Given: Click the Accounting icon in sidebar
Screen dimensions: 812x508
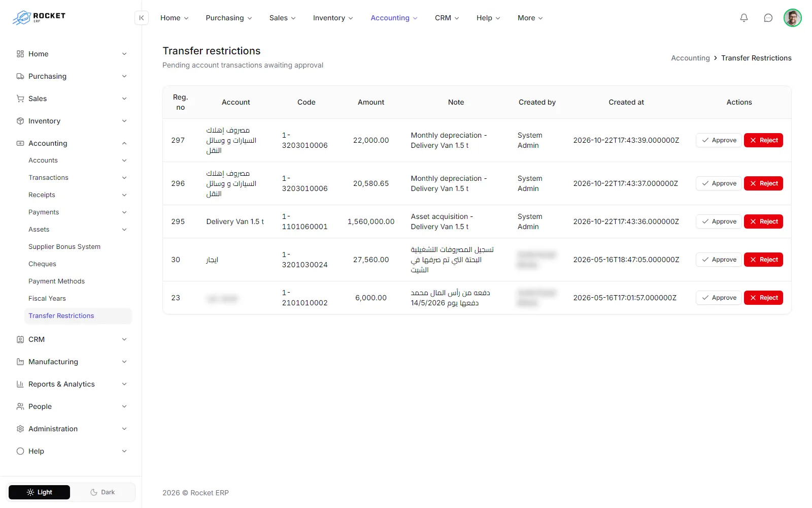Looking at the screenshot, I should pos(20,143).
